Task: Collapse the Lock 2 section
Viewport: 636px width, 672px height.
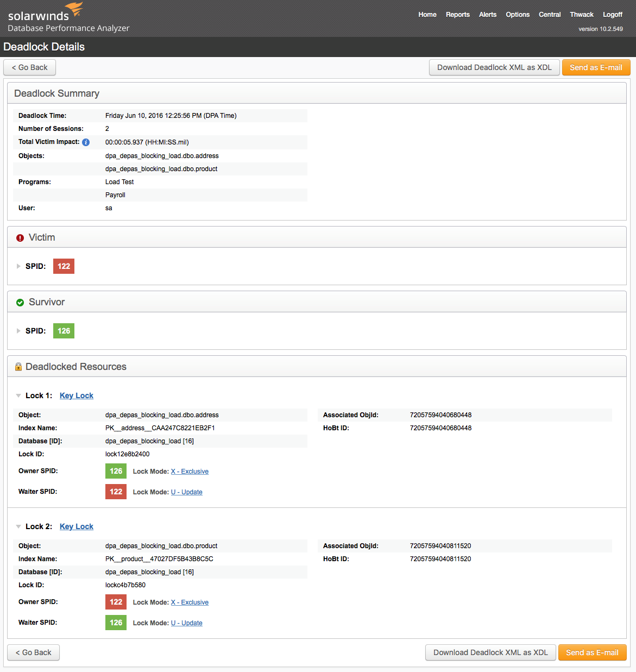Action: 18,526
